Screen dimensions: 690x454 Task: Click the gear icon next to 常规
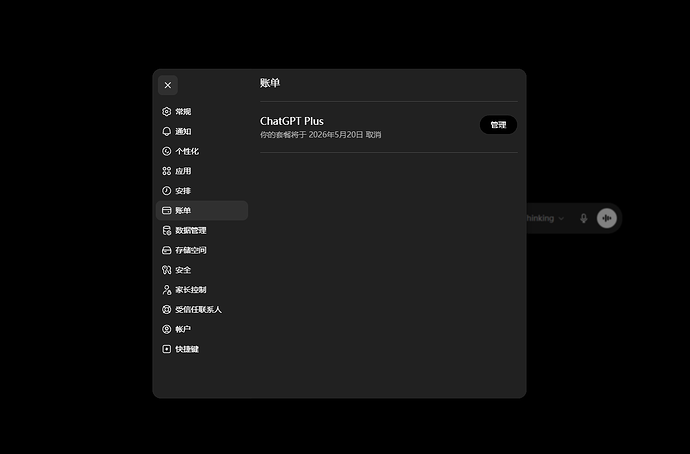coord(166,112)
